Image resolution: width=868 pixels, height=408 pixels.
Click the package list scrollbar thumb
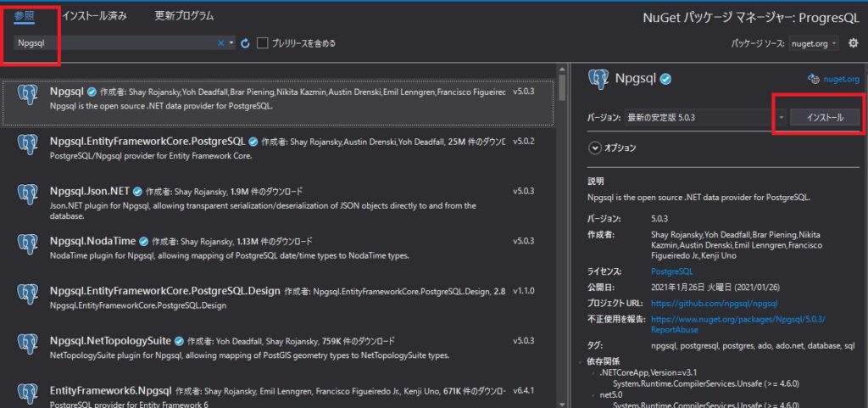(x=563, y=87)
